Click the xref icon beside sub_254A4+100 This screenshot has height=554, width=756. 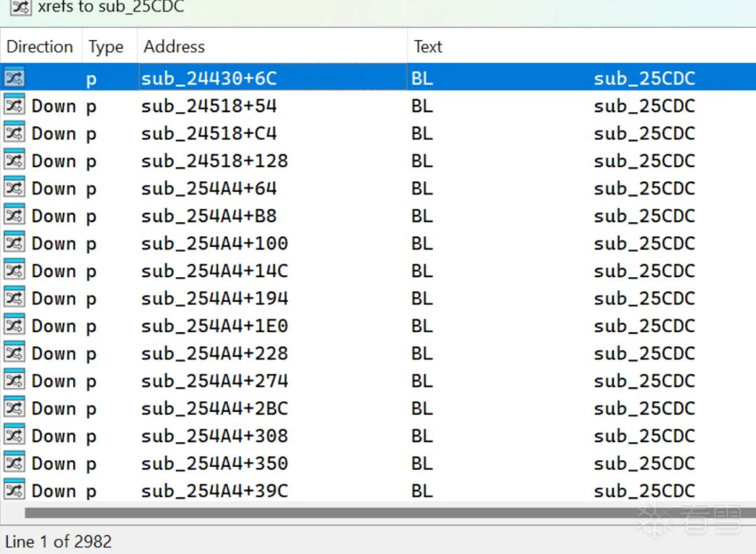coord(14,243)
